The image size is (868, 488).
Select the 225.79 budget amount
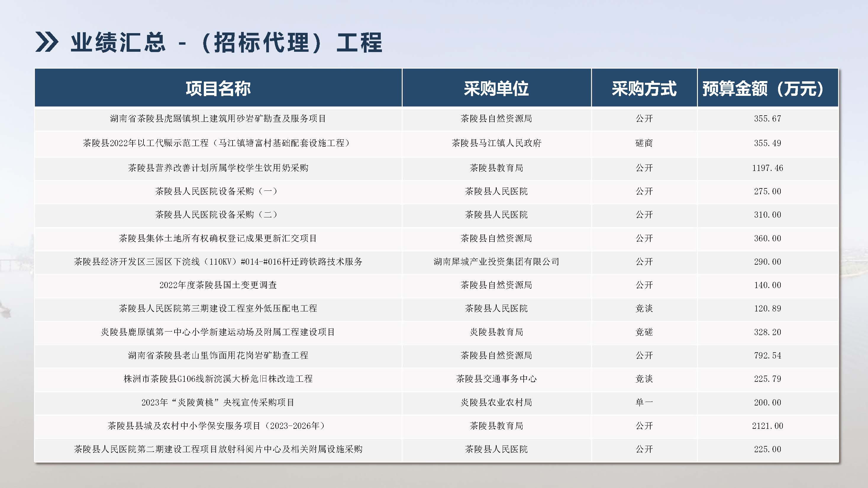[767, 379]
